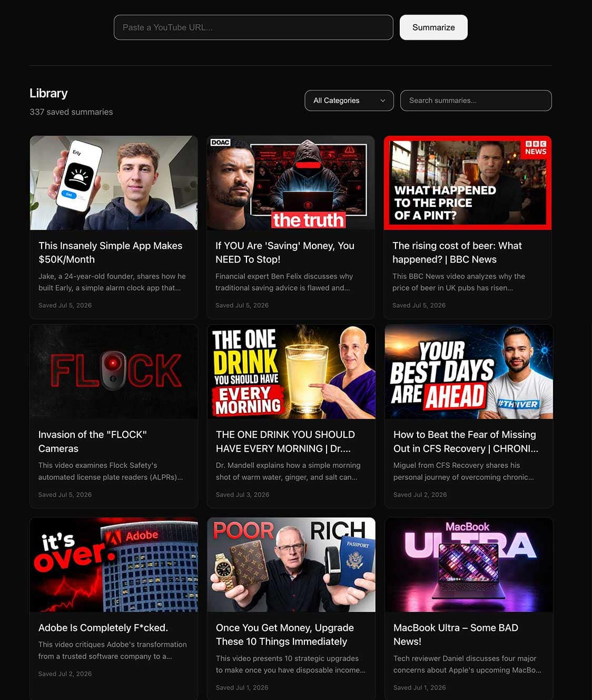The height and width of the screenshot is (700, 592).
Task: Click title 'Adobe Is Completely F*cked.'
Action: click(103, 628)
